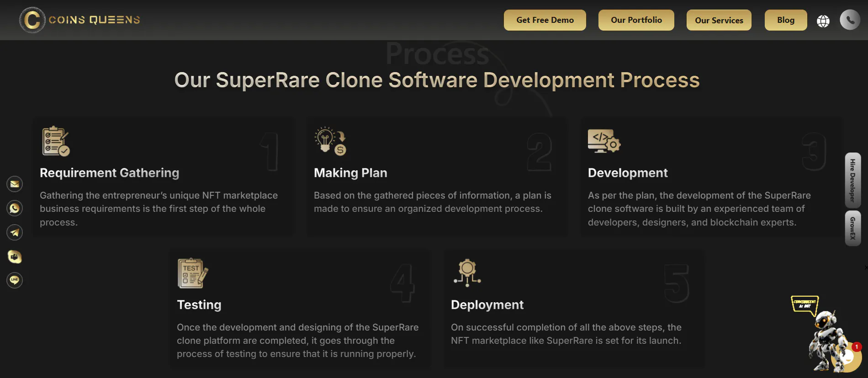Click the chatbot speech bubble above robot

pos(804,304)
